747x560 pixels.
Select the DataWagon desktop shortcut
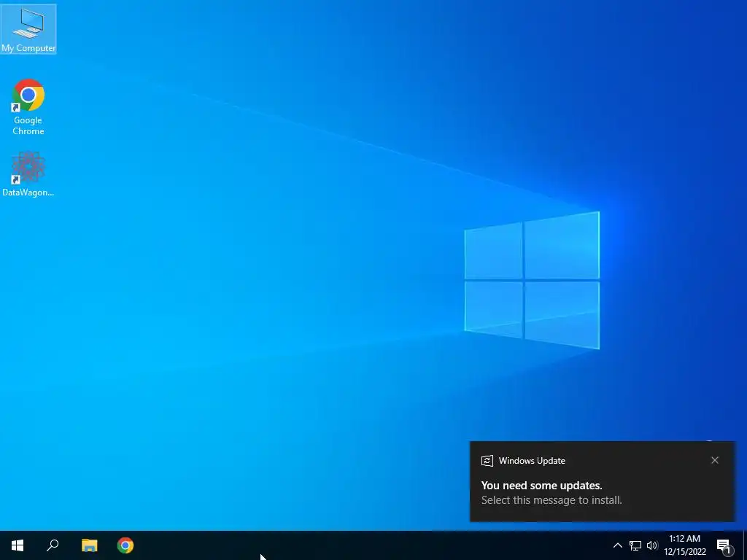coord(28,174)
